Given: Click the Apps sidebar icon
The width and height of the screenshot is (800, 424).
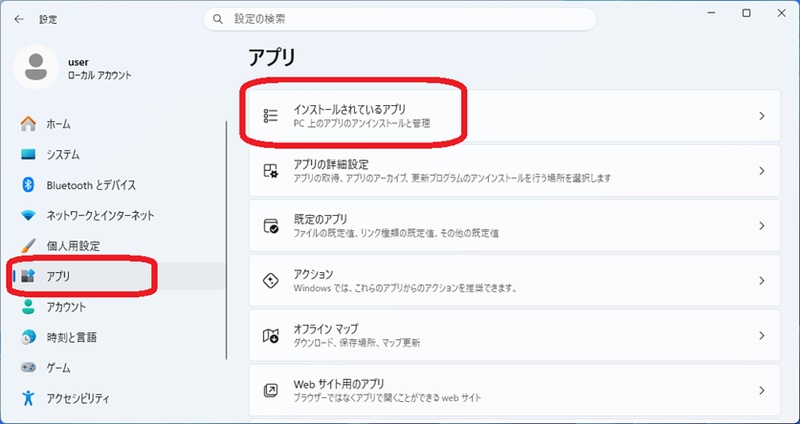Looking at the screenshot, I should 28,276.
